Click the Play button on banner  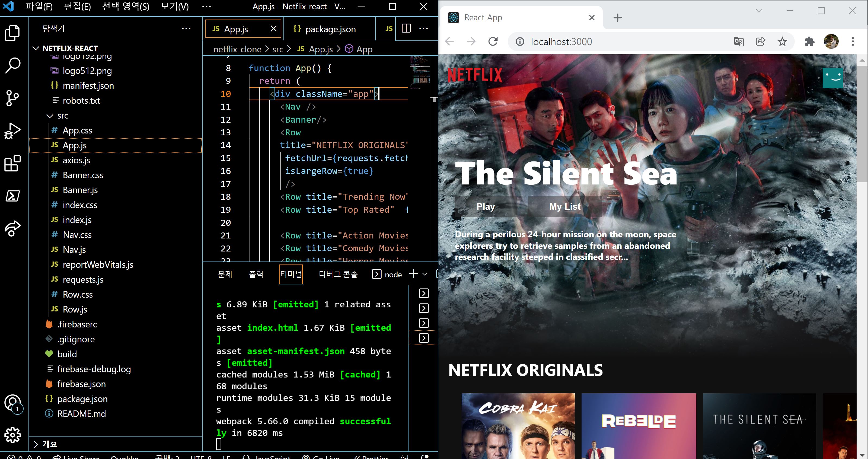(486, 206)
